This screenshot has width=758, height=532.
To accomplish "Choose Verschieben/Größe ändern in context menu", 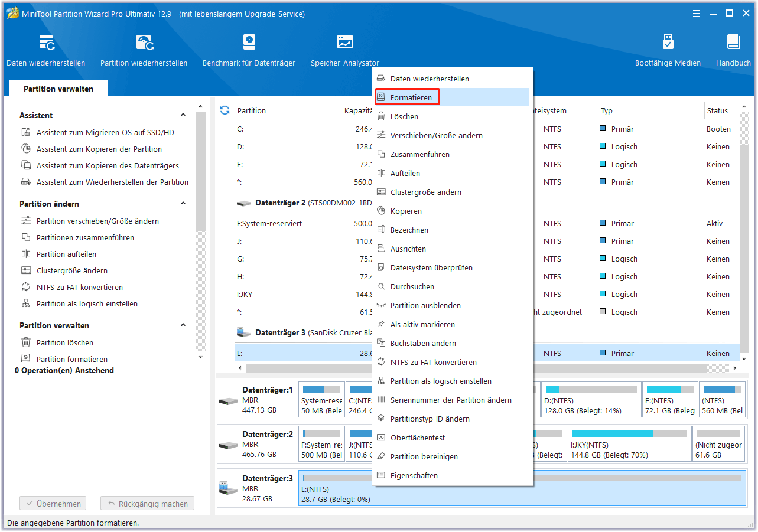I will click(x=452, y=135).
